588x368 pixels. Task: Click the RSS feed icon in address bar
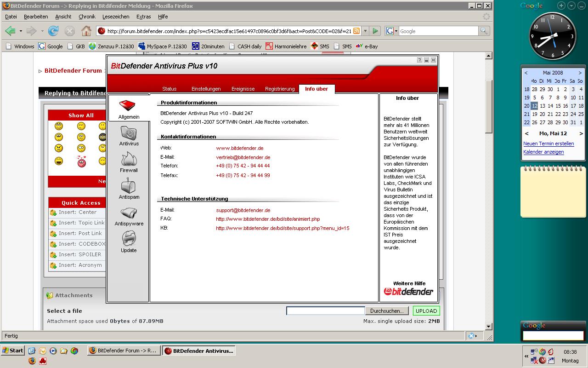pos(356,31)
